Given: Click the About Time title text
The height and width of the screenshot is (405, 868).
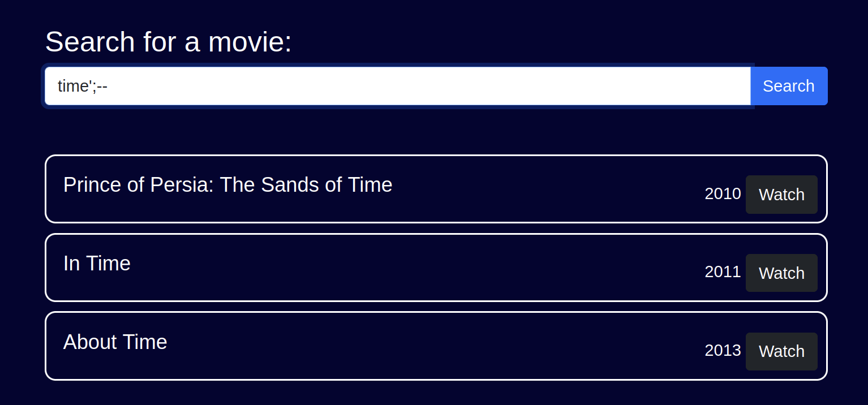Looking at the screenshot, I should [115, 342].
